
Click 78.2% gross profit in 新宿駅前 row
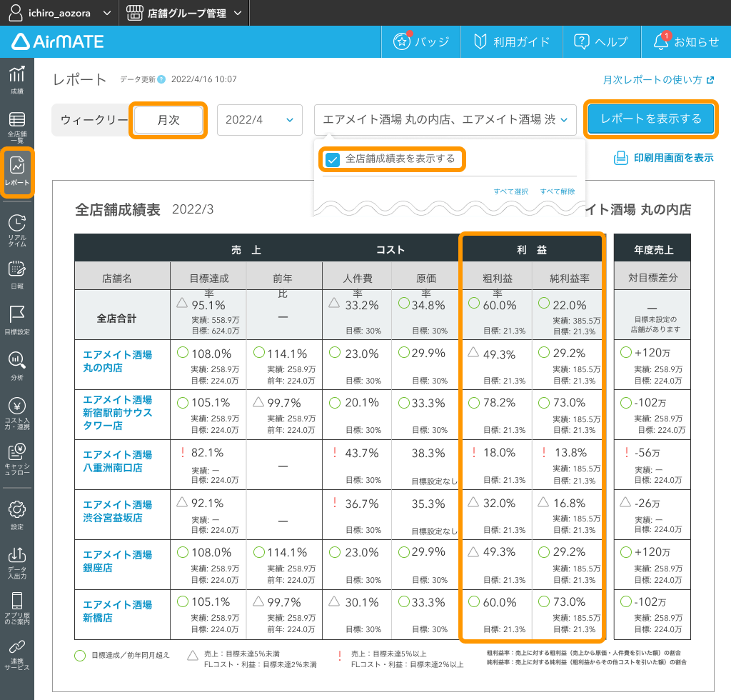coord(499,402)
